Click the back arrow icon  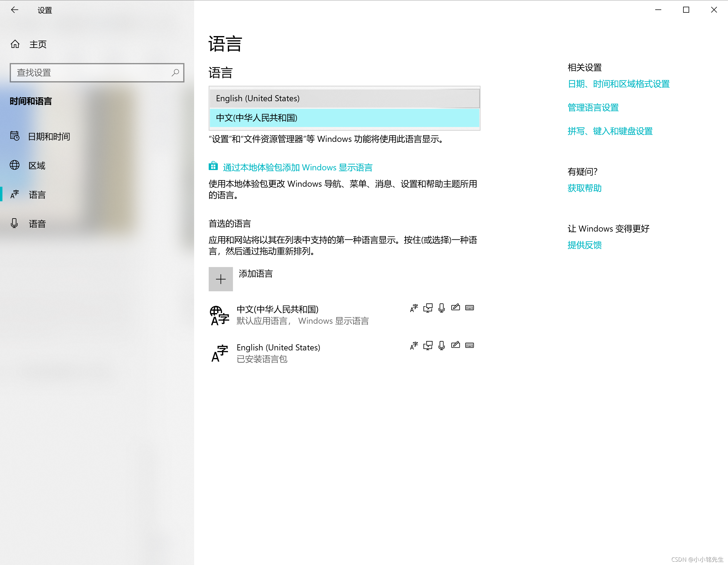pyautogui.click(x=15, y=10)
